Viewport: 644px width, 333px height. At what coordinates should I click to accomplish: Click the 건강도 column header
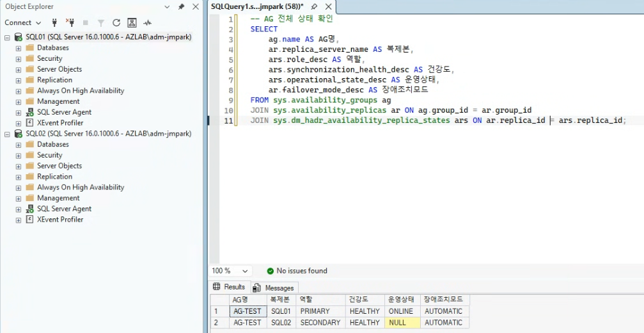click(365, 300)
